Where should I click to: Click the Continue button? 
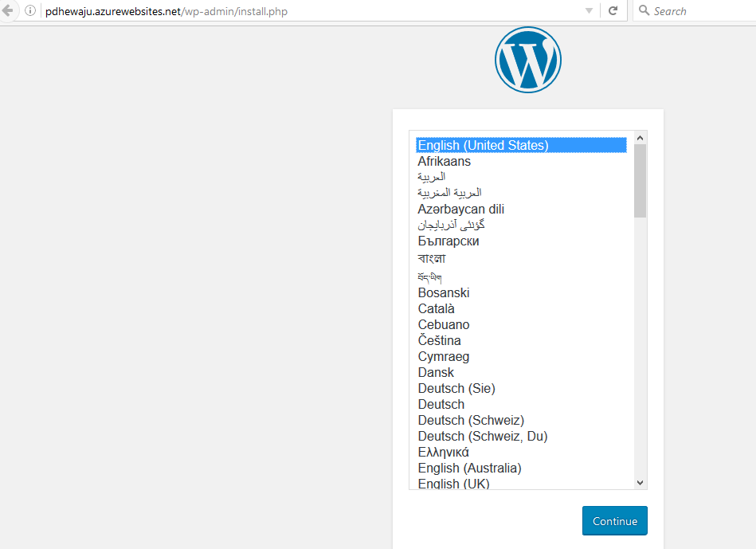615,520
